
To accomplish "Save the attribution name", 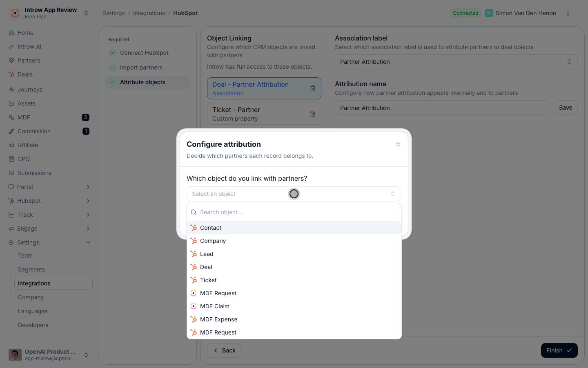I will pyautogui.click(x=566, y=108).
